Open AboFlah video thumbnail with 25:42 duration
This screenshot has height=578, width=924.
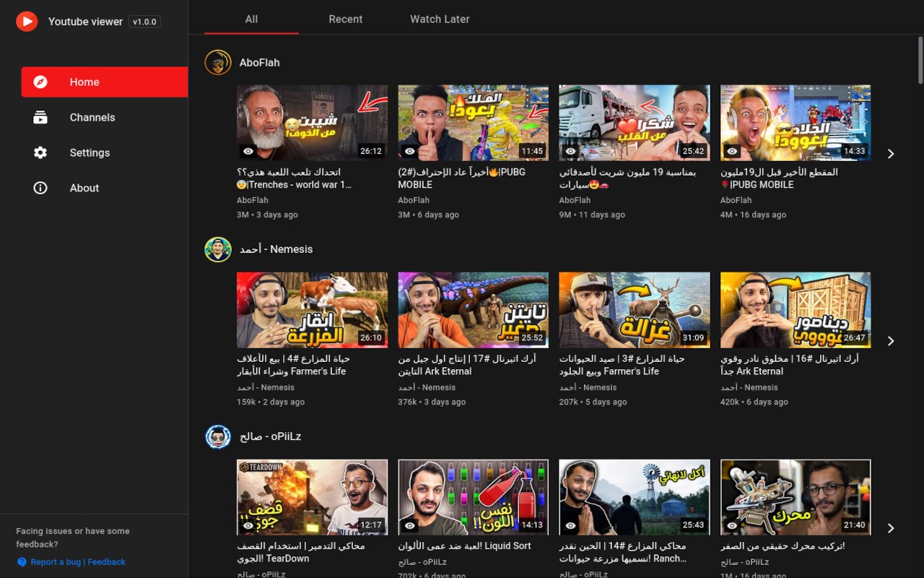[x=635, y=123]
